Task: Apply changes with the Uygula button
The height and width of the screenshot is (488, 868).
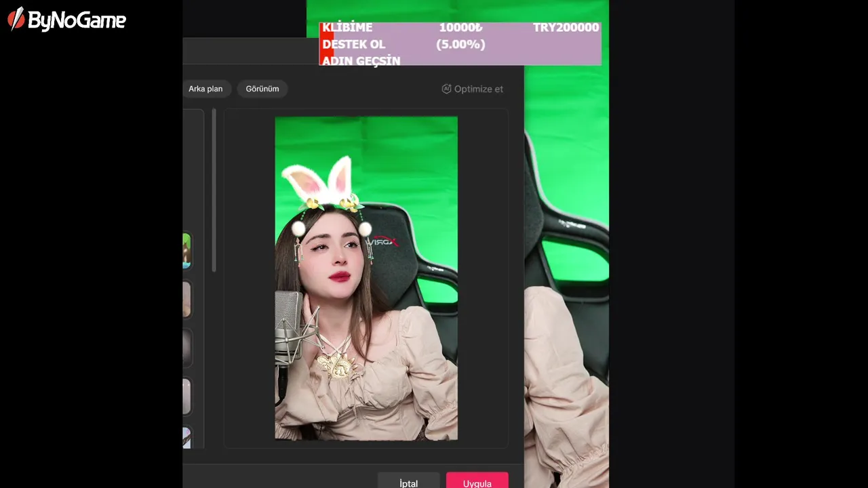Action: click(477, 481)
